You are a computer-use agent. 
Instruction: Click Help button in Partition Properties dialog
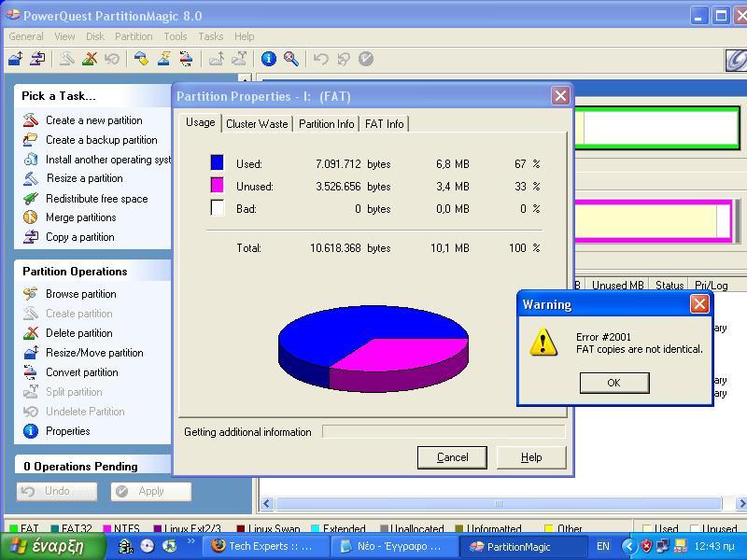click(x=531, y=457)
